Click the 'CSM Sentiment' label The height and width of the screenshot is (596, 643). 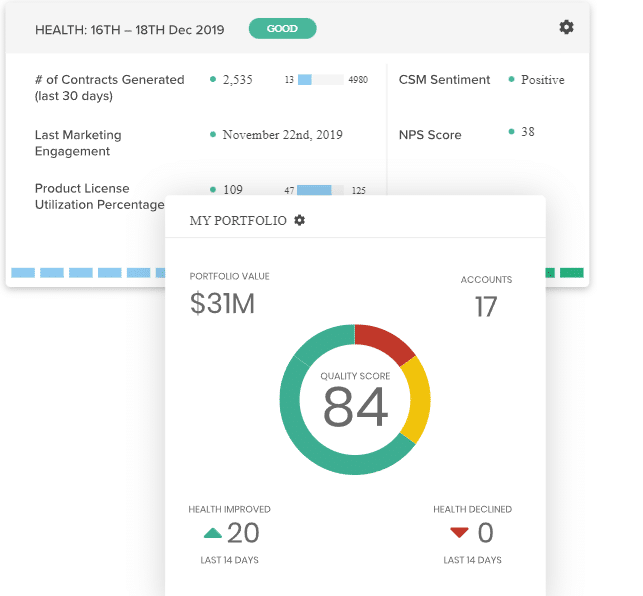coord(445,80)
